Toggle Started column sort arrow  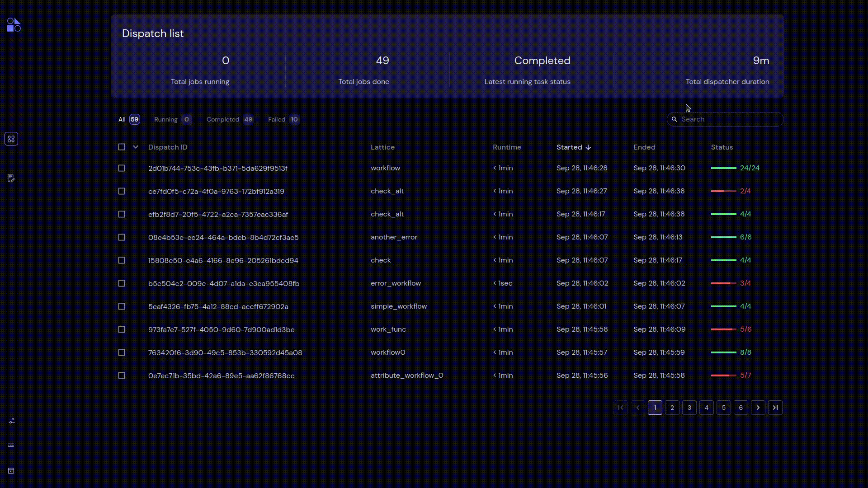(588, 147)
